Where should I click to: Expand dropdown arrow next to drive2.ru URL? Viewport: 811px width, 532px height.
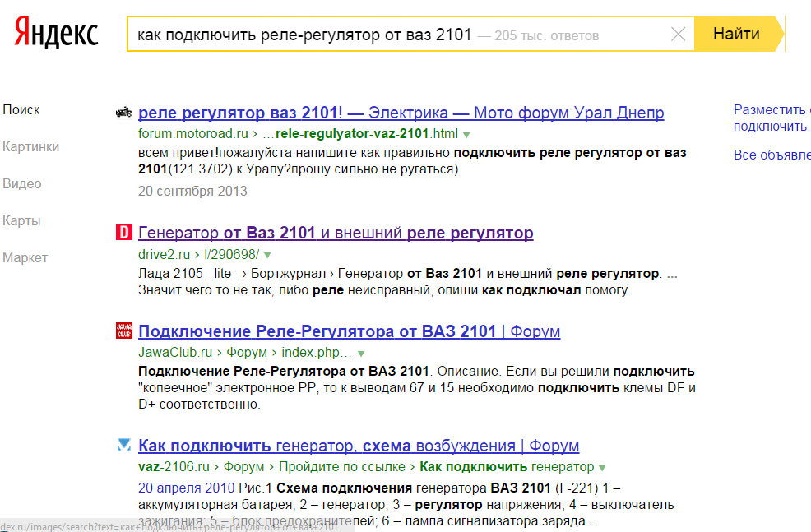pos(267,256)
